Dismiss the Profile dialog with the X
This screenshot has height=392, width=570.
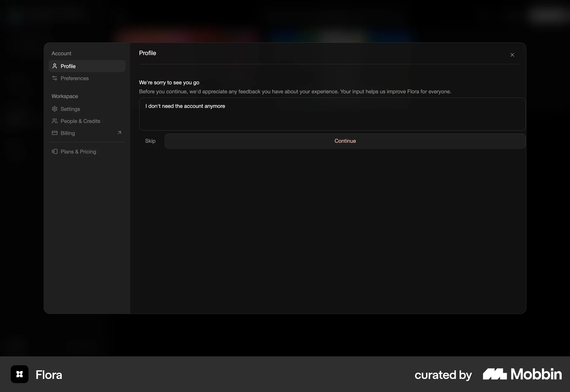point(512,55)
